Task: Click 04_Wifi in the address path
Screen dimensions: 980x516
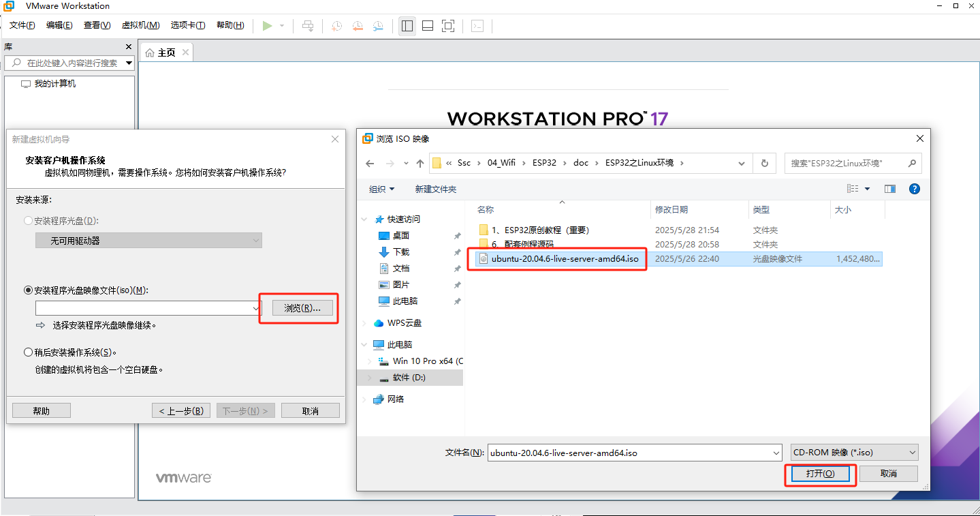Action: tap(503, 163)
